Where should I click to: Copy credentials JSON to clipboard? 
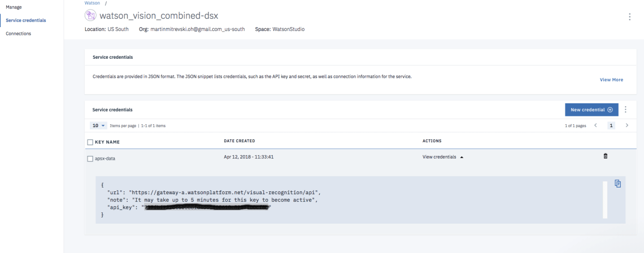coord(617,184)
